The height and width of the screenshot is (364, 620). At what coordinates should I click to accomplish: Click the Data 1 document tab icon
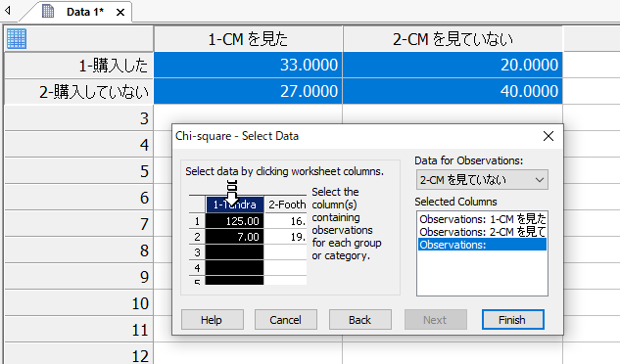pos(48,12)
